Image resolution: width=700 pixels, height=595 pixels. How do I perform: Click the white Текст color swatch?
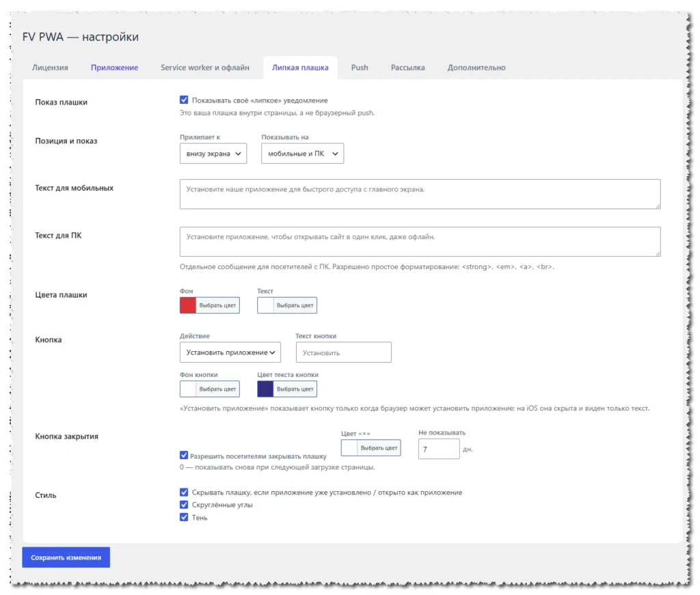(265, 305)
